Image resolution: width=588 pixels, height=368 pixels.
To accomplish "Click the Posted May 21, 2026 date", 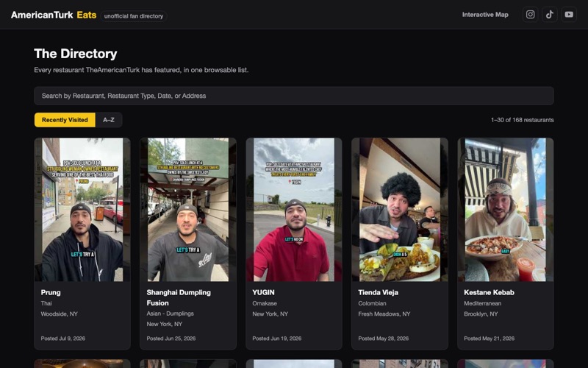I will click(489, 339).
